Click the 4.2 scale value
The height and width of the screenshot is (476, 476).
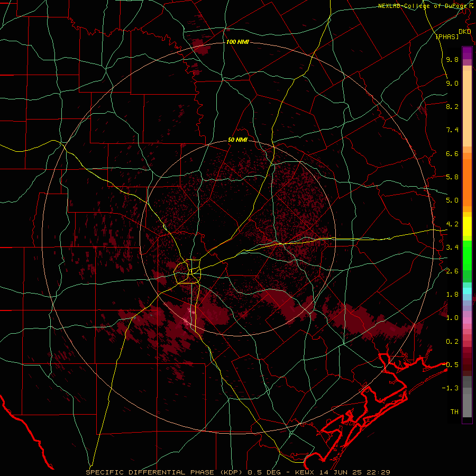point(452,224)
